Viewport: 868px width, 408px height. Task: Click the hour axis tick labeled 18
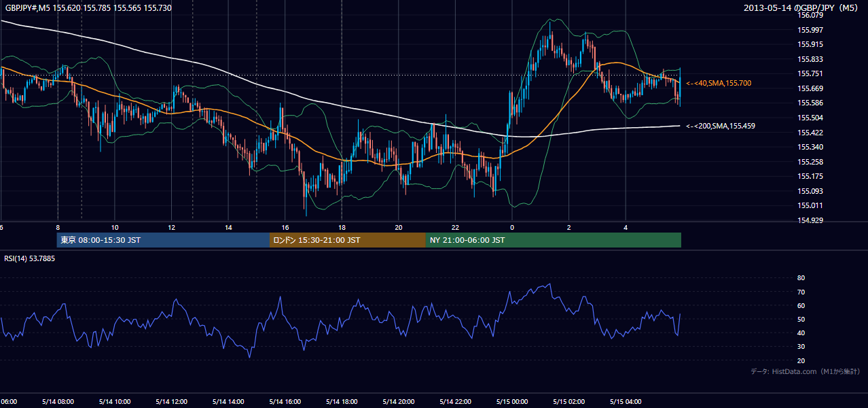point(342,228)
